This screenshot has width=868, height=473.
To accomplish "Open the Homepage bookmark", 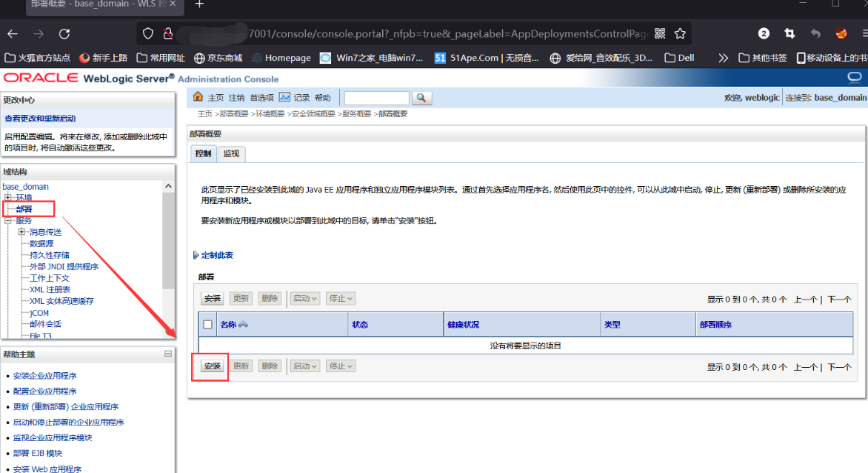I will pos(281,58).
